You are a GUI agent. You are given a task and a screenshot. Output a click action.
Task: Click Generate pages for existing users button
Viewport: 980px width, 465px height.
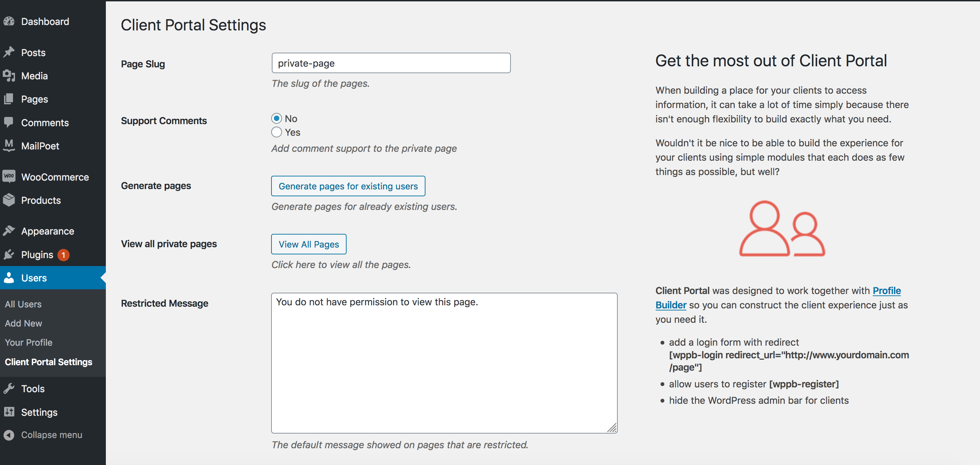tap(348, 186)
